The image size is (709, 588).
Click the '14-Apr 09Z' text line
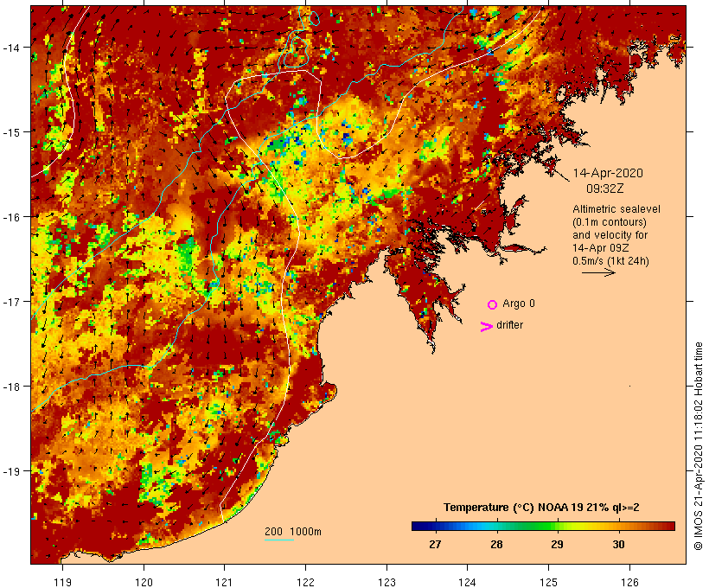tap(600, 248)
